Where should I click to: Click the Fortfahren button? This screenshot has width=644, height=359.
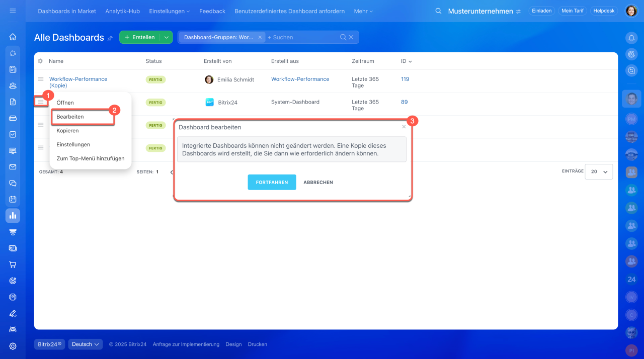tap(272, 183)
